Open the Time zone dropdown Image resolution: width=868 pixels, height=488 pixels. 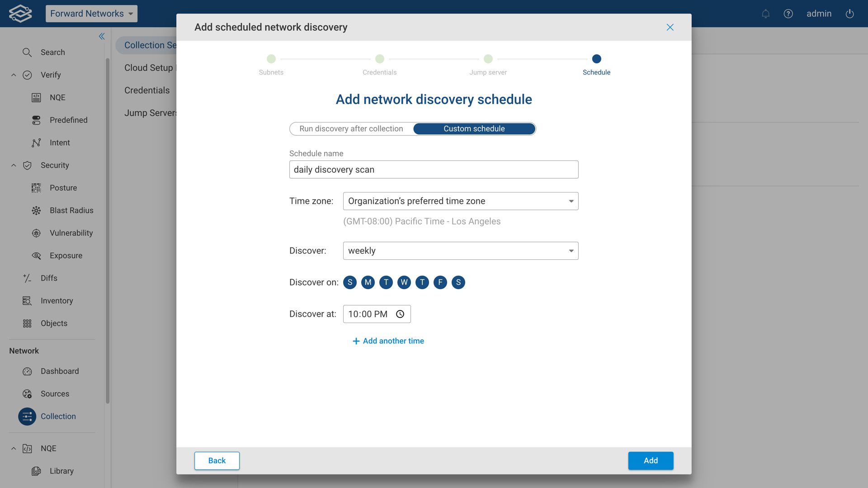click(460, 201)
